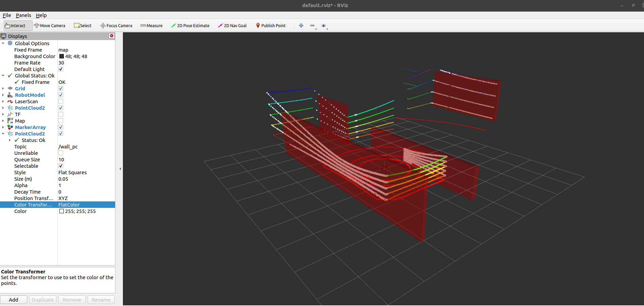Screen dimensions: 644x306
Task: Select the 2D Pose Estimate tool
Action: [x=190, y=25]
